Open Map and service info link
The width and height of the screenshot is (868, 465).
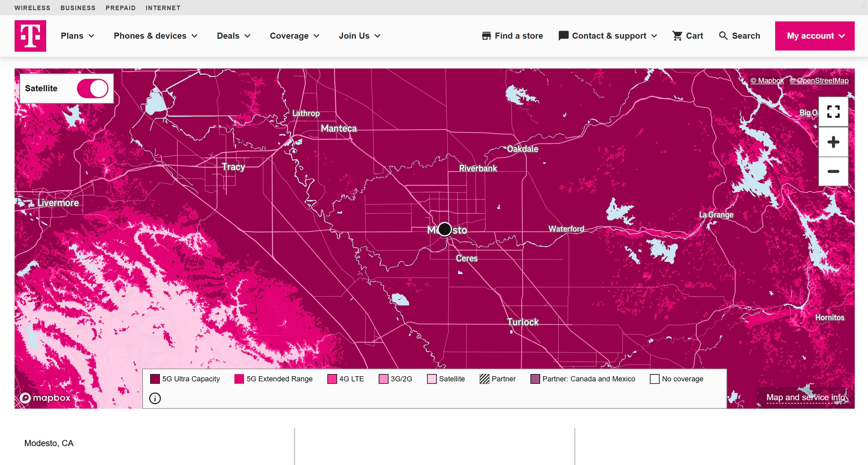806,398
